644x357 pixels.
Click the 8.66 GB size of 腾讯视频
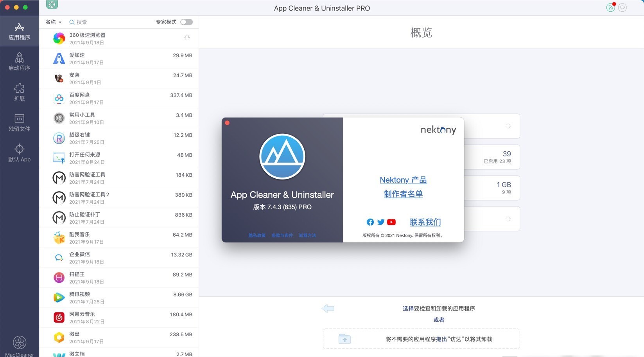point(183,295)
